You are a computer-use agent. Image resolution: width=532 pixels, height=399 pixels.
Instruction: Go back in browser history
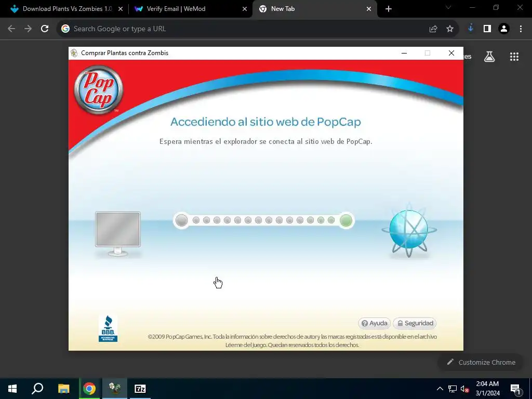pyautogui.click(x=11, y=29)
